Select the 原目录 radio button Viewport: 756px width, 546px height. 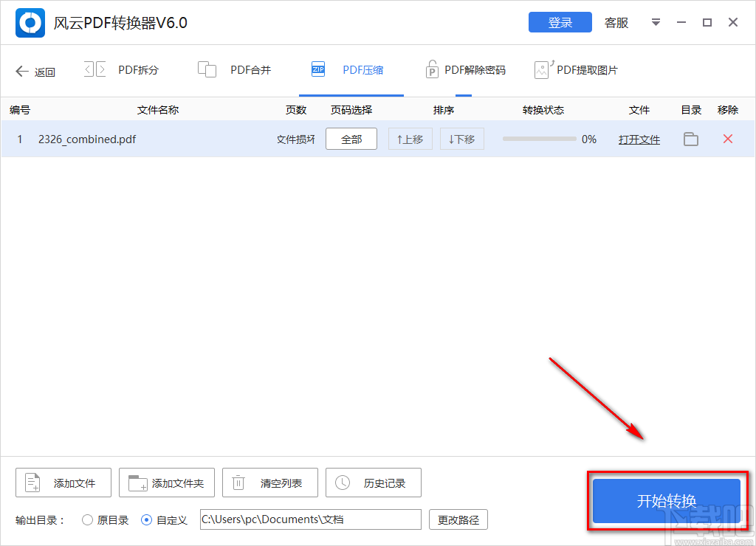(x=86, y=519)
